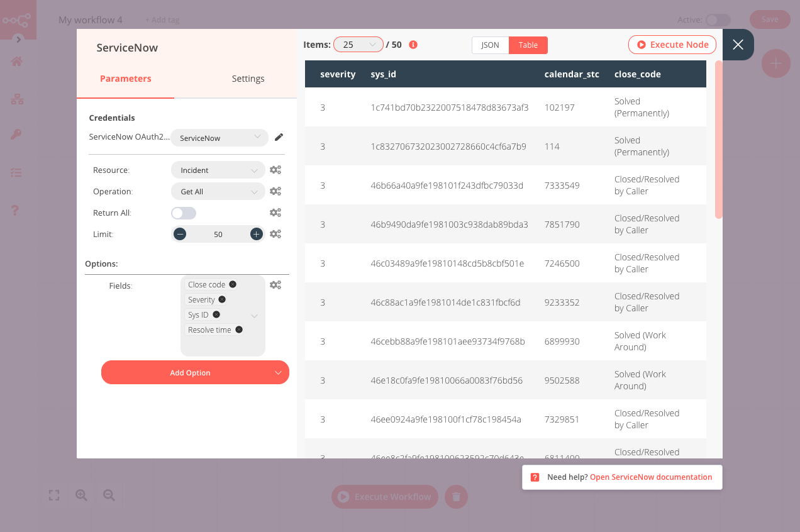This screenshot has height=532, width=800.
Task: Open the Home icon in the sidebar
Action: click(16, 60)
